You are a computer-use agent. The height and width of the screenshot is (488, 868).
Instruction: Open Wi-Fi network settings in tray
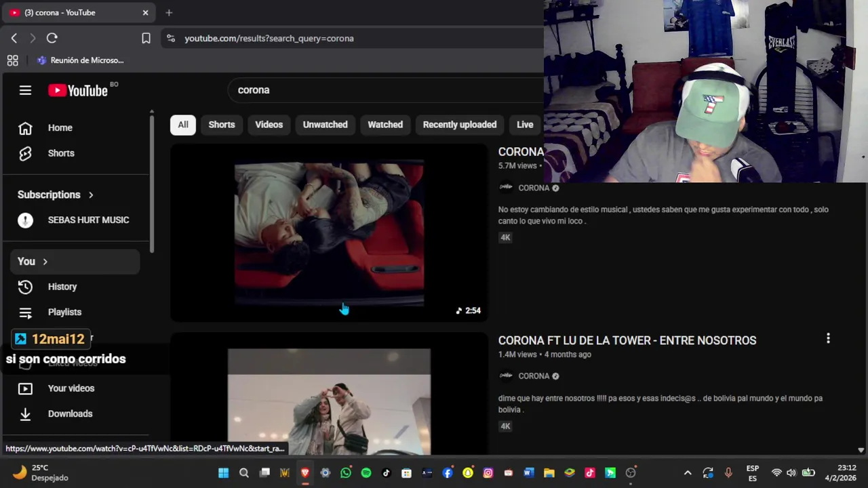click(776, 473)
